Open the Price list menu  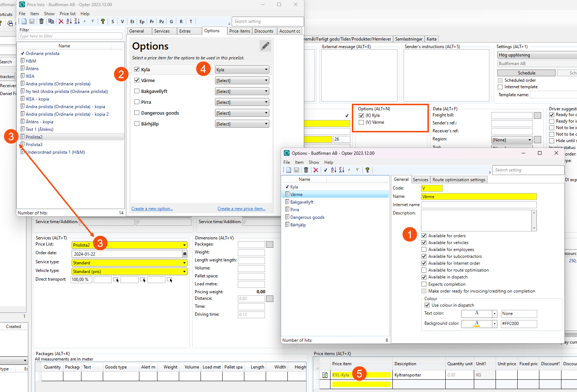(x=67, y=14)
